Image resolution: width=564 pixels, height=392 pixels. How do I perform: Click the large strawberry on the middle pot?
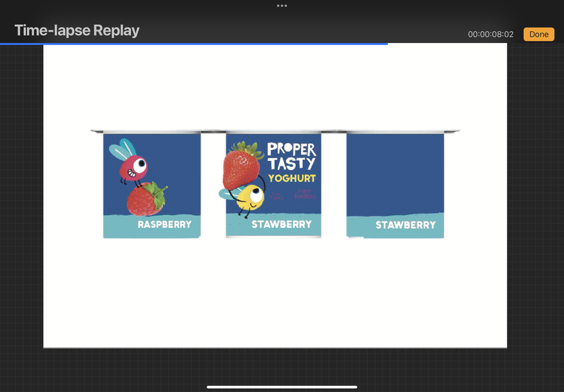pos(242,166)
